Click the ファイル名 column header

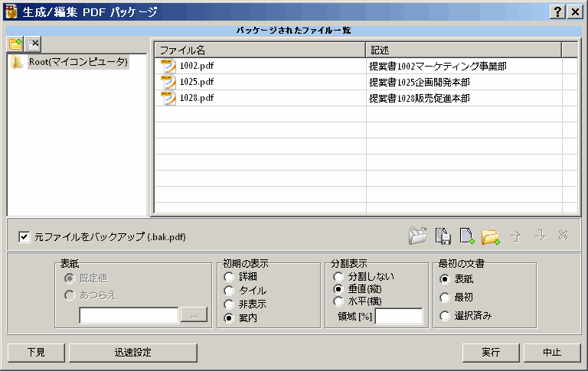[260, 50]
